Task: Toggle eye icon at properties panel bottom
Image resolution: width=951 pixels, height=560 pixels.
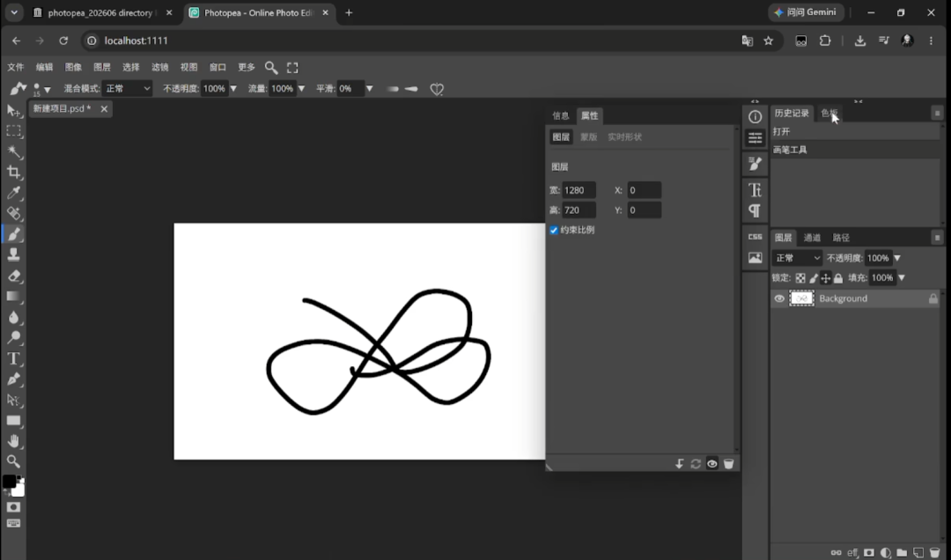Action: (x=712, y=463)
